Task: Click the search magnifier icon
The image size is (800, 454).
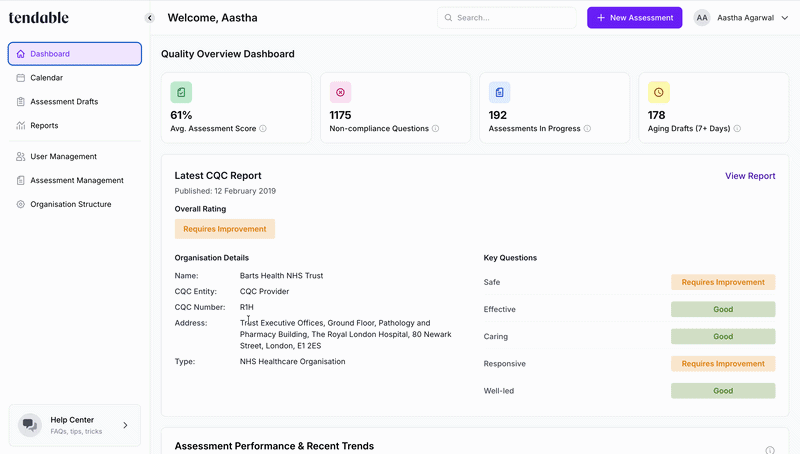Action: 448,18
